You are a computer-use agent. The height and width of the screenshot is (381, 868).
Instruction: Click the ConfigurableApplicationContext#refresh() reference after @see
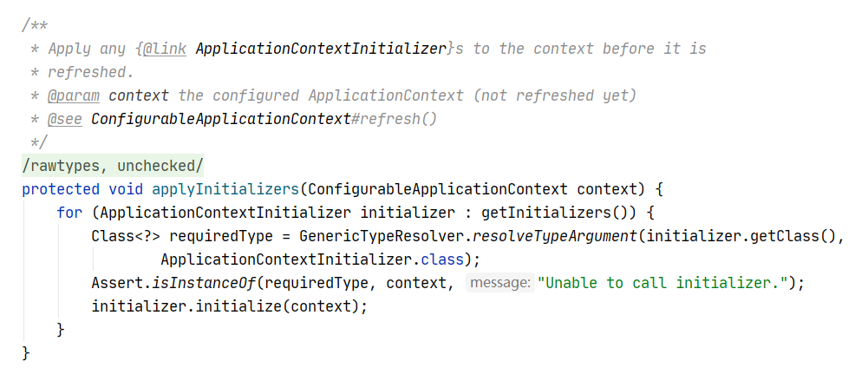click(264, 119)
